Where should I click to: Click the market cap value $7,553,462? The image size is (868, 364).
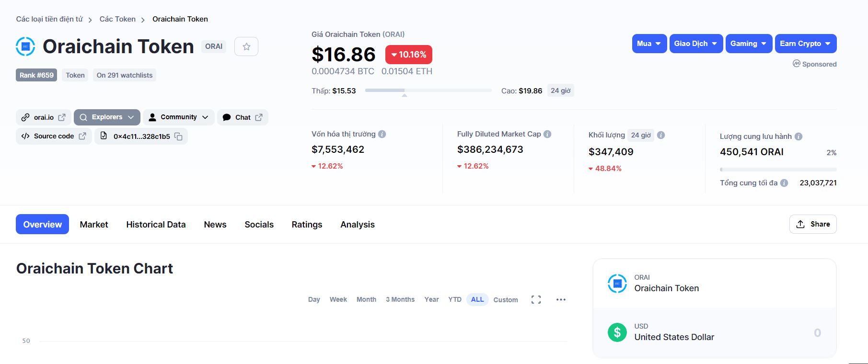338,149
